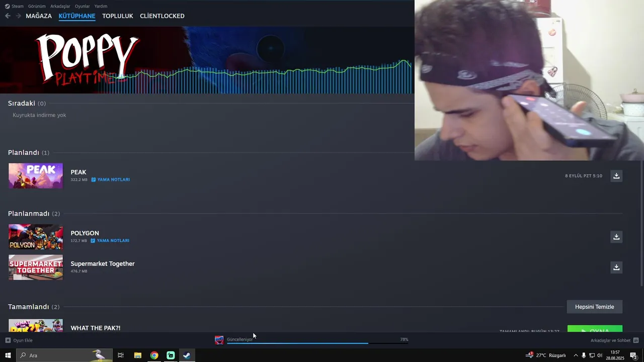Image resolution: width=644 pixels, height=362 pixels.
Task: Open the weather widget showing 27°C
Action: (x=546, y=355)
